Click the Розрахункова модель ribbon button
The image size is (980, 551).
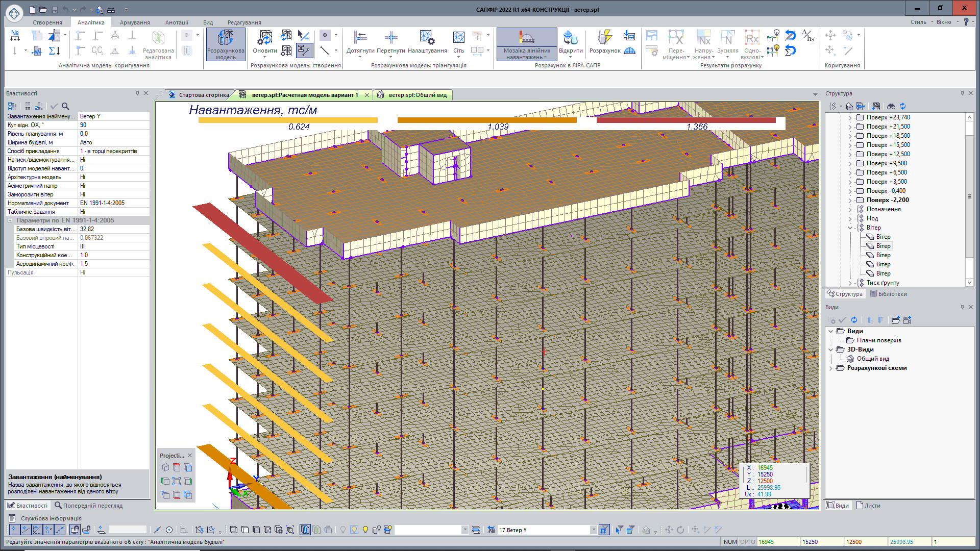point(226,44)
